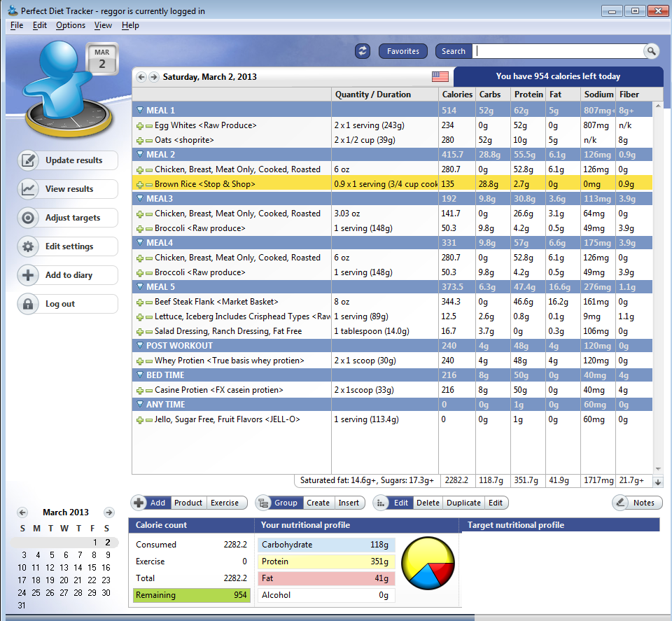The height and width of the screenshot is (621, 672).
Task: Log out of the diet tracker
Action: click(68, 304)
